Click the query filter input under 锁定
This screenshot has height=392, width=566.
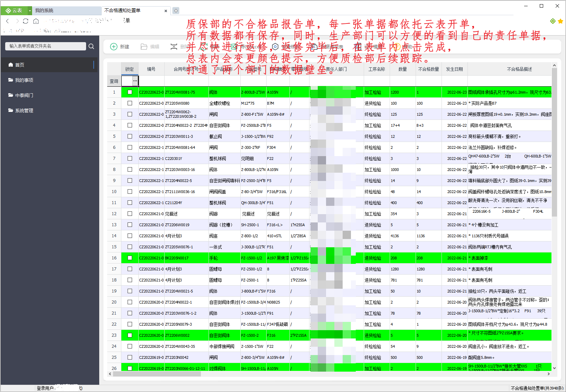click(127, 81)
